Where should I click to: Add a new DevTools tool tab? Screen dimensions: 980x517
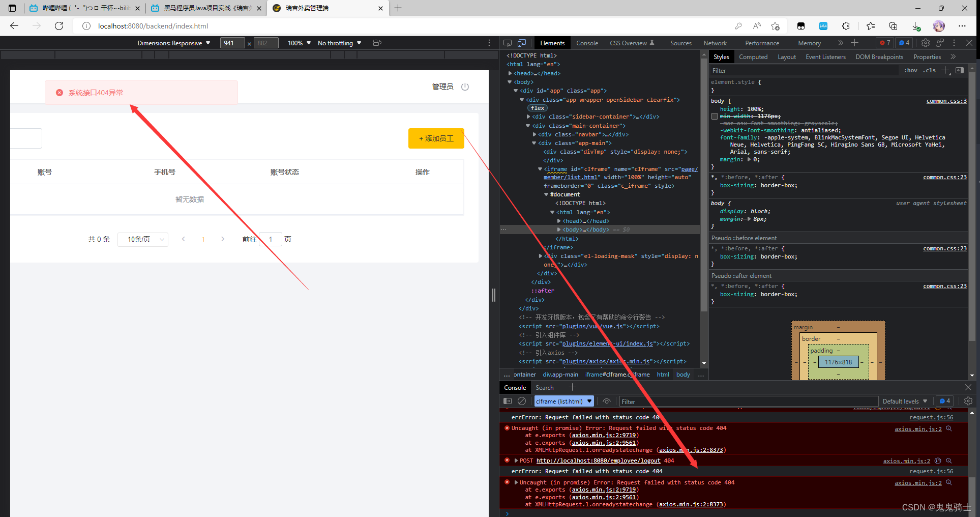click(854, 43)
